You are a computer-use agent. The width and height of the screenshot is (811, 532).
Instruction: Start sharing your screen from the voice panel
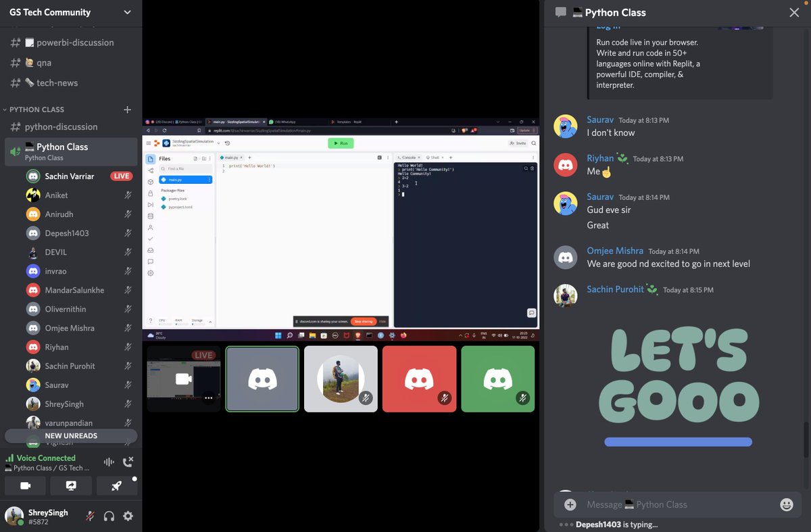click(x=71, y=485)
